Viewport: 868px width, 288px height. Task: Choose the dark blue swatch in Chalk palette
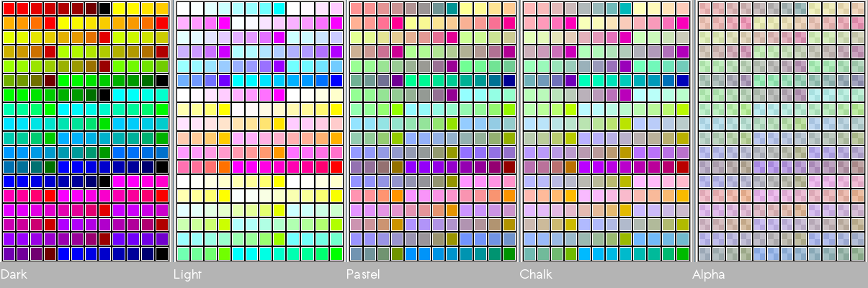coord(682,81)
